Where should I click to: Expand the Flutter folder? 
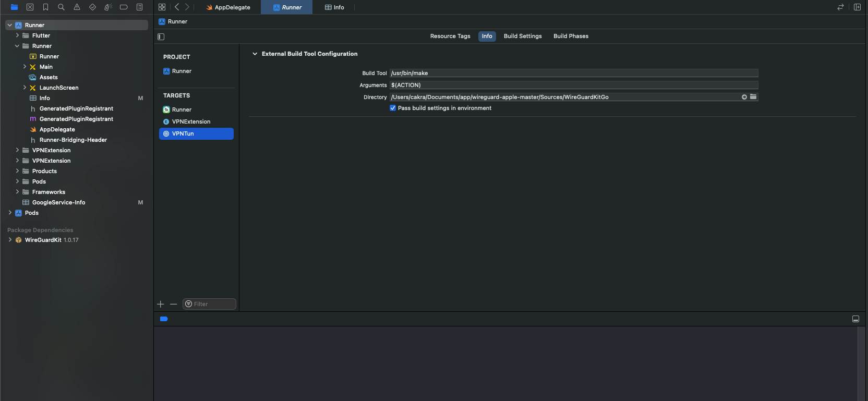[x=17, y=35]
